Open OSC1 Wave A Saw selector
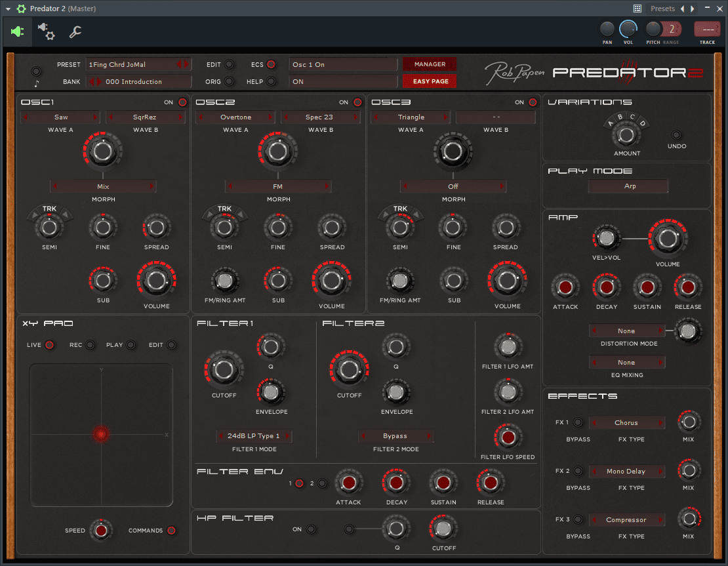 61,117
